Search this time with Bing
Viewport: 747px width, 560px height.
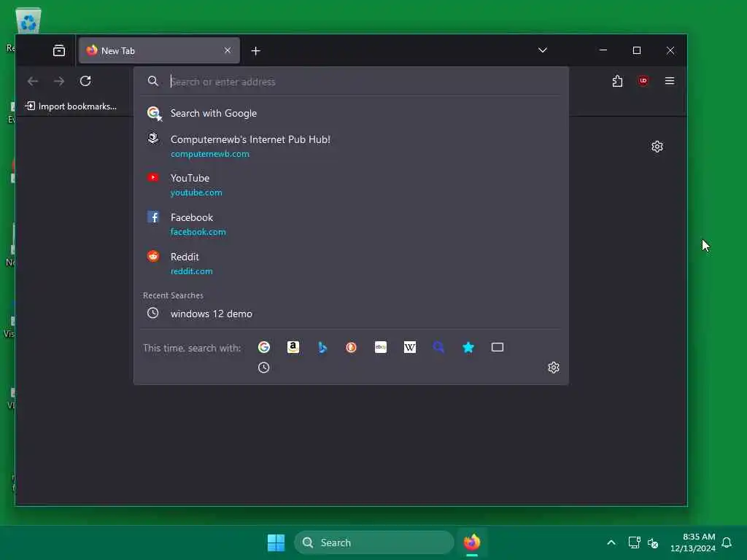click(x=322, y=348)
